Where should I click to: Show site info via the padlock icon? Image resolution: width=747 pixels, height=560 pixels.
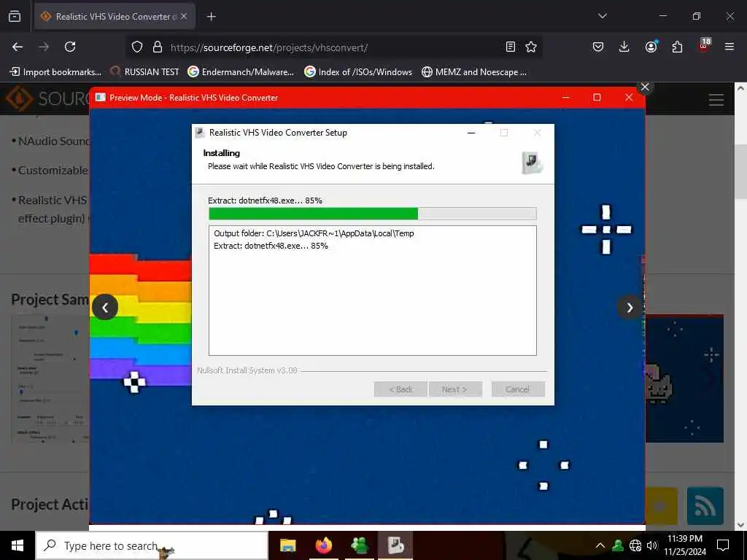point(158,47)
